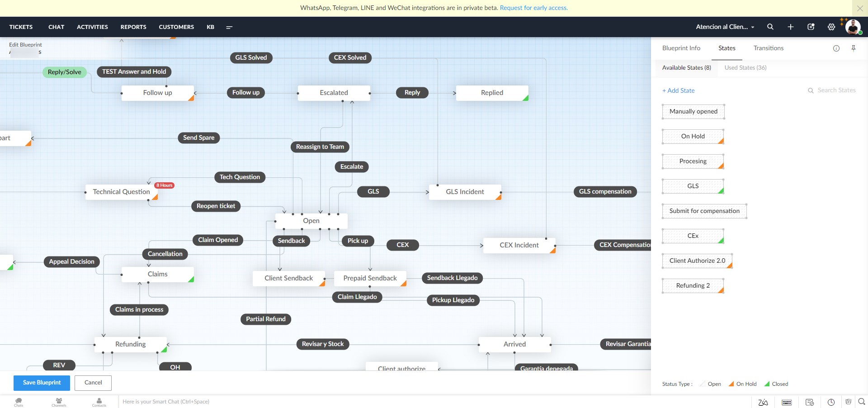
Task: Click the GLS compensation transition
Action: pyautogui.click(x=605, y=191)
